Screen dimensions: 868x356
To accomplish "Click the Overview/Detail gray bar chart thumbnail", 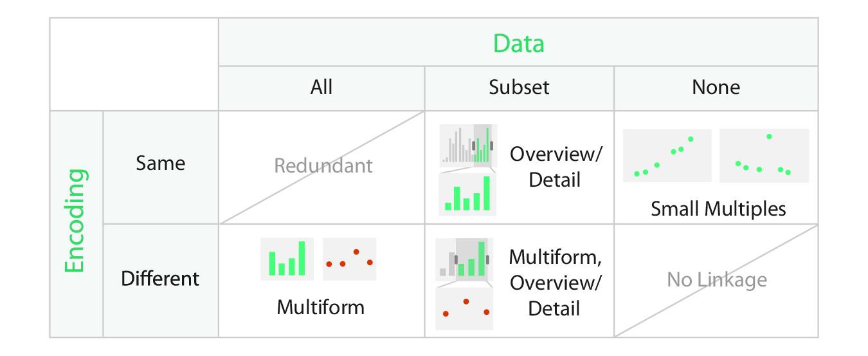I will 467,145.
